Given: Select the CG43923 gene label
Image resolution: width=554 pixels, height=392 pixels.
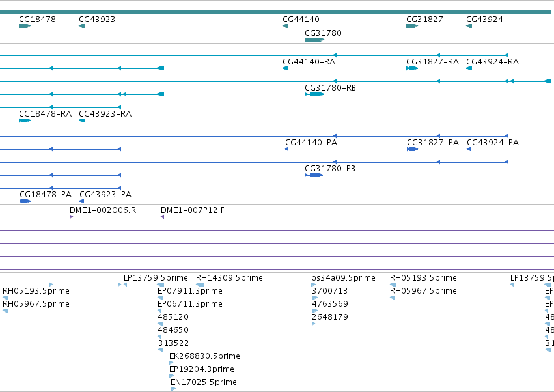Looking at the screenshot, I should point(97,20).
